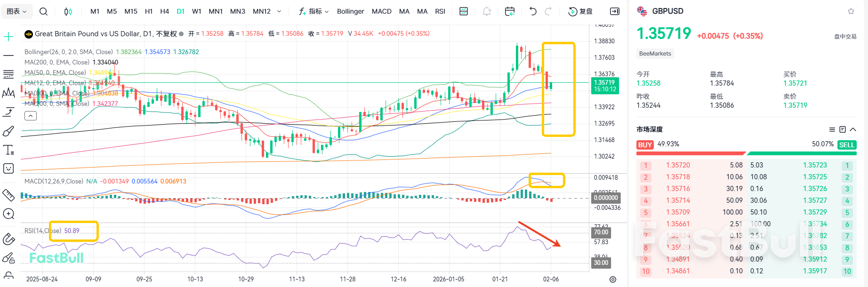This screenshot has width=868, height=287.
Task: Add GBPUSD to favorites with star
Action: (851, 11)
